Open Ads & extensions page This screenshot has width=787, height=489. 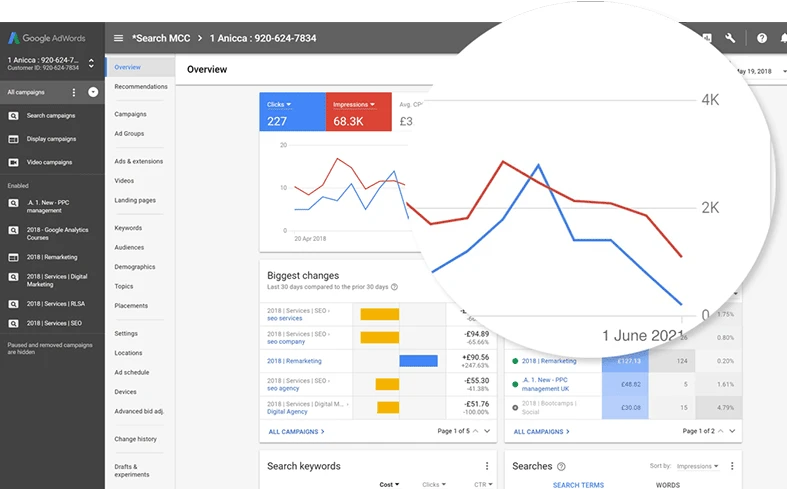pyautogui.click(x=139, y=162)
